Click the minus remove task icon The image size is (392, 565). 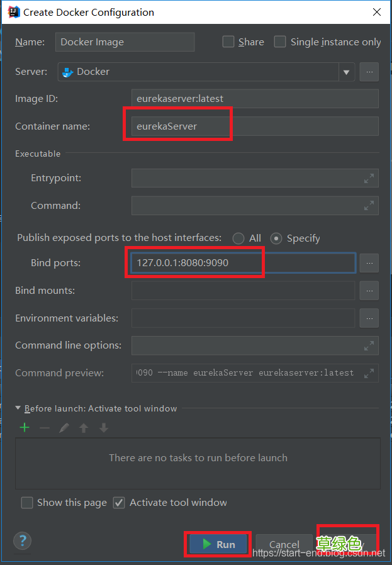click(x=45, y=428)
